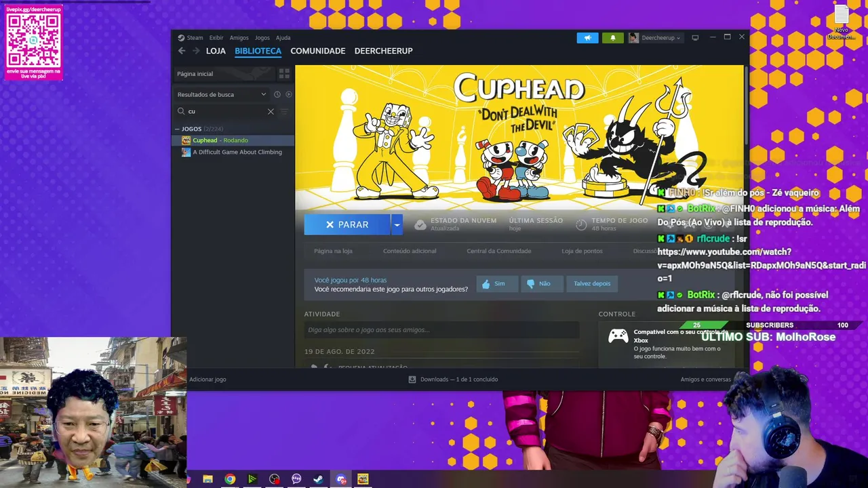Open the DEERCHEERUP profile tab

(x=383, y=51)
